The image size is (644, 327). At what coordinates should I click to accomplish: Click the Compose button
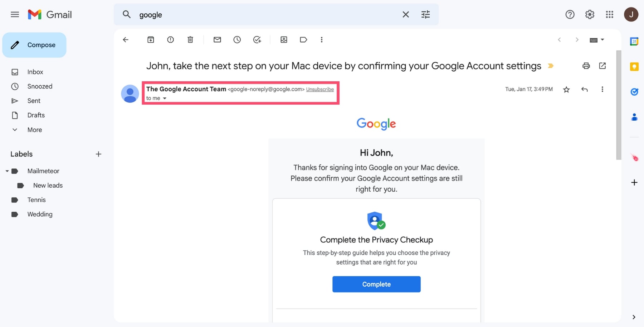[34, 45]
